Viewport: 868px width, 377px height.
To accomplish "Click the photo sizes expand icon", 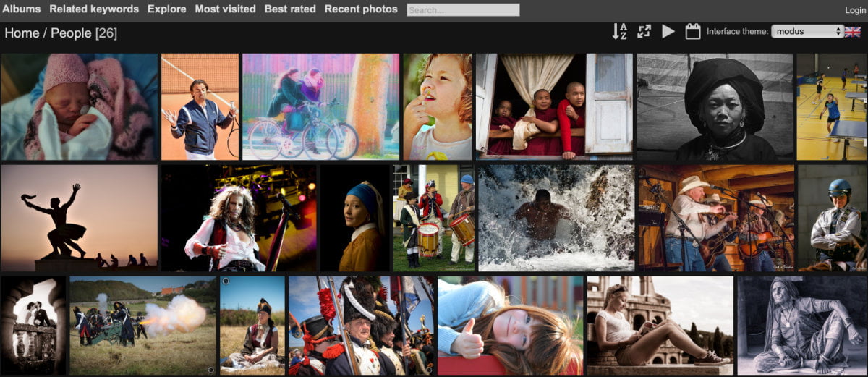I will pyautogui.click(x=644, y=32).
